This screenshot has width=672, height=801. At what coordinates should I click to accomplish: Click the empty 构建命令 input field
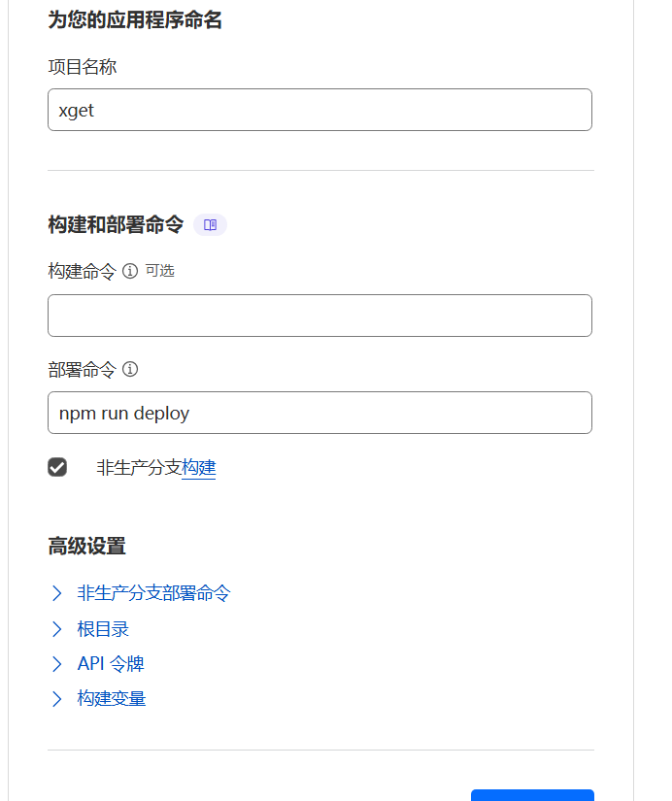[319, 316]
